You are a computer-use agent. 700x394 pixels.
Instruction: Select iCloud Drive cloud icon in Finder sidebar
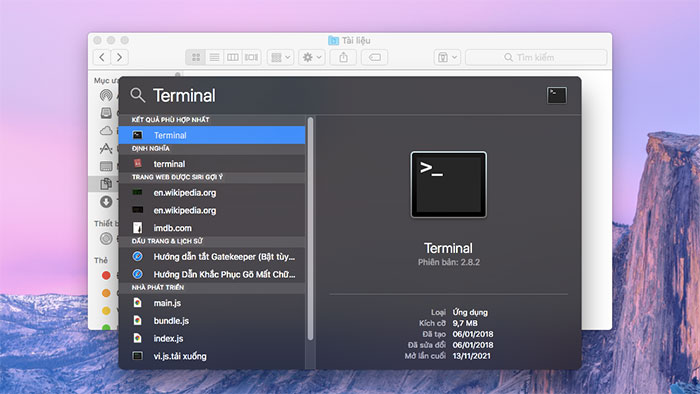[x=106, y=131]
